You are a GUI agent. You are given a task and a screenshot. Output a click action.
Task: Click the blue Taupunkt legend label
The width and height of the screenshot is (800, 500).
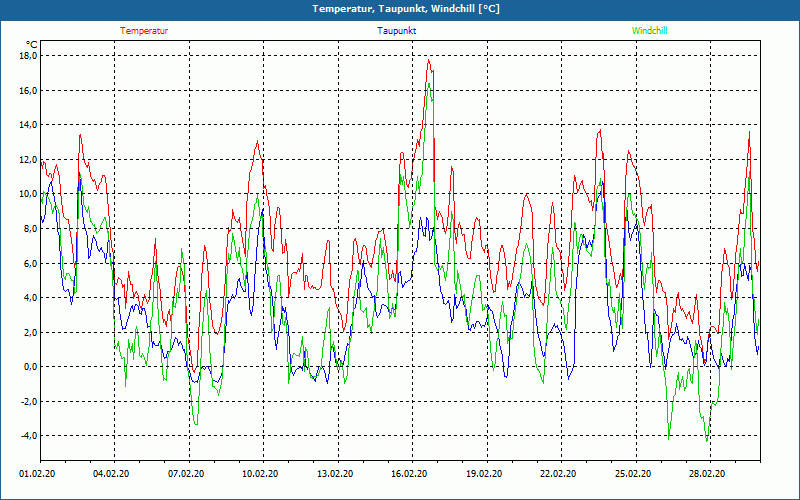tap(396, 31)
